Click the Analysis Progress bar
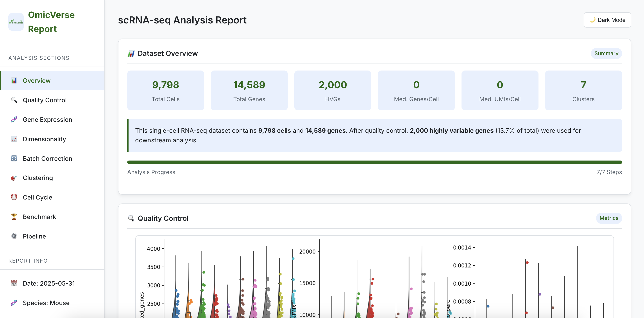 tap(374, 162)
